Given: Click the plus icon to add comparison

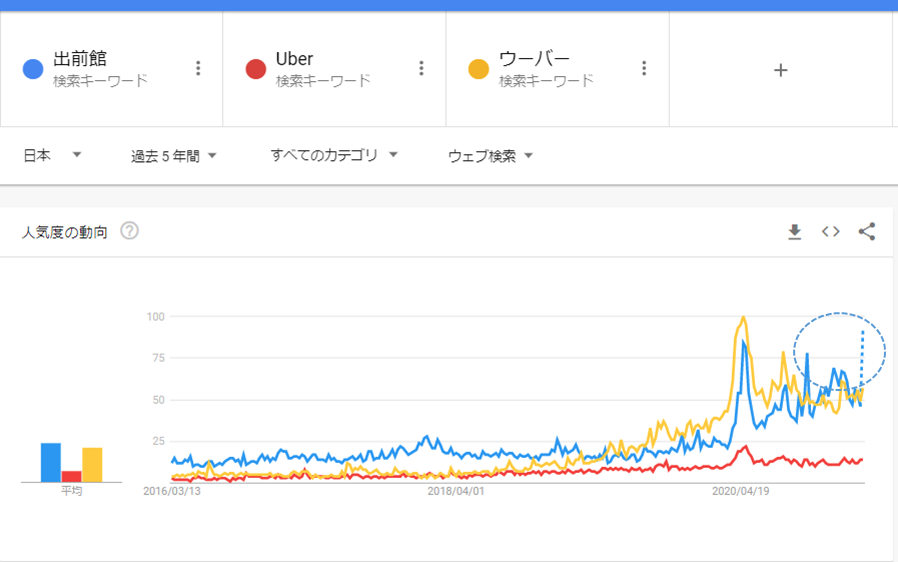Looking at the screenshot, I should (x=781, y=70).
